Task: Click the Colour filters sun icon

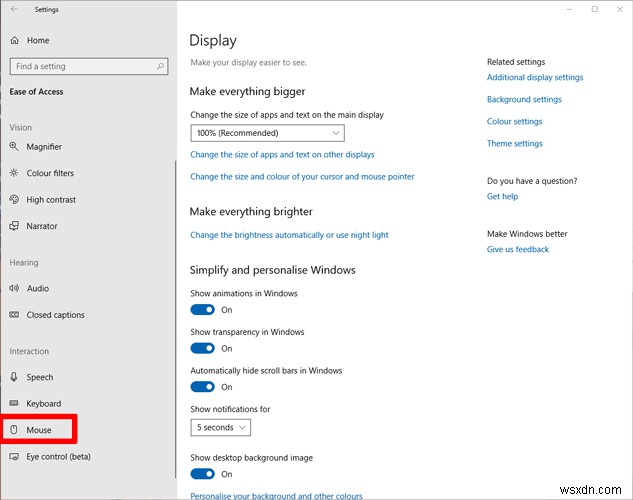Action: pos(14,173)
